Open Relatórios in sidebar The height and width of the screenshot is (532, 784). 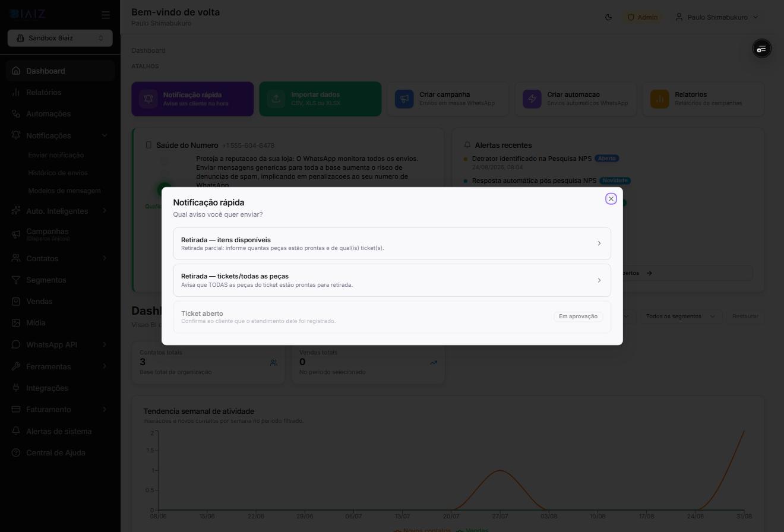(60, 92)
